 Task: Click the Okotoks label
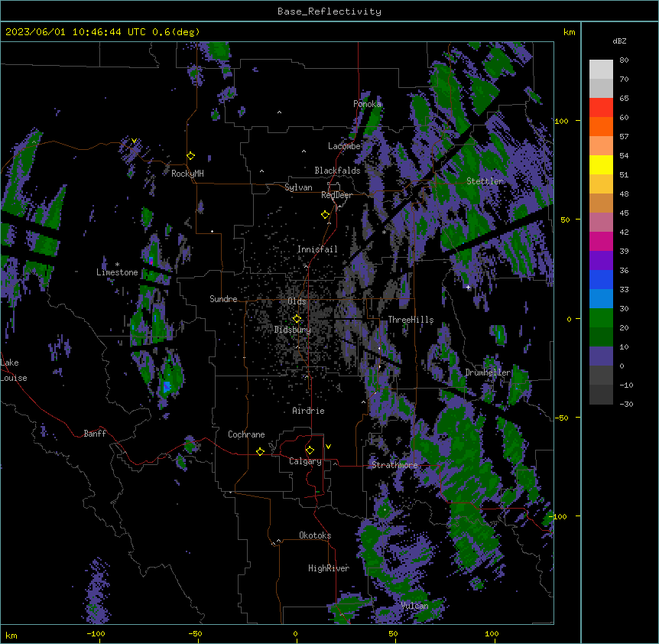315,535
